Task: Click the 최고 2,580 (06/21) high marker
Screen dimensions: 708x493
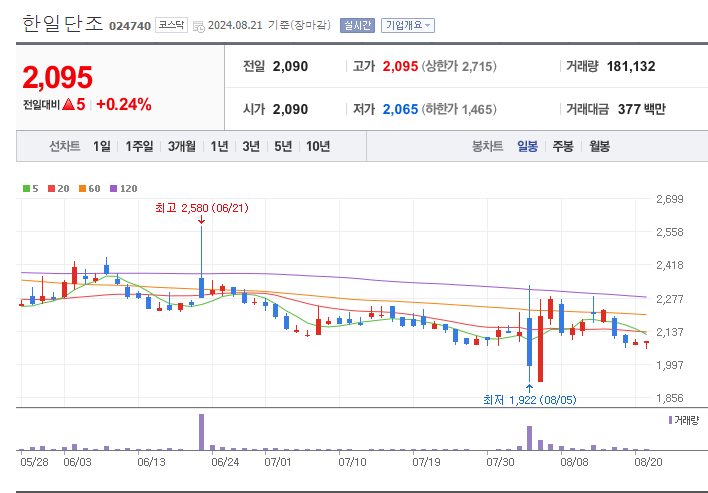Action: point(201,208)
